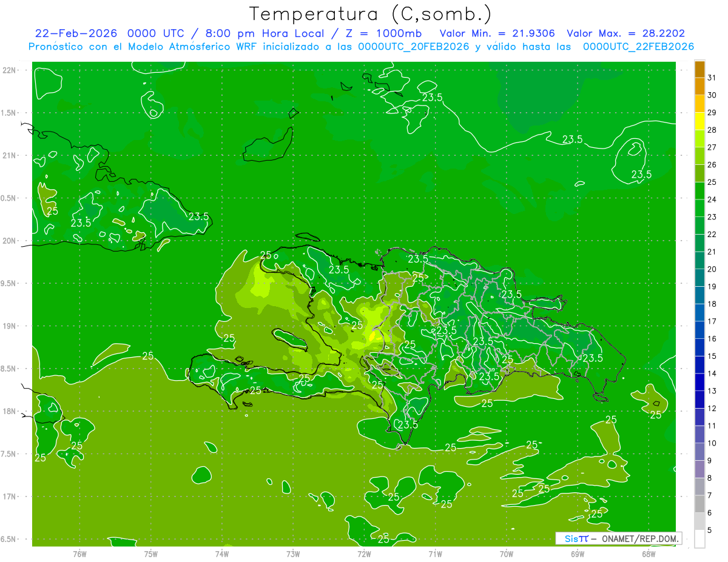The width and height of the screenshot is (728, 562).
Task: Click the white legend swatch below value 5
Action: tap(699, 539)
